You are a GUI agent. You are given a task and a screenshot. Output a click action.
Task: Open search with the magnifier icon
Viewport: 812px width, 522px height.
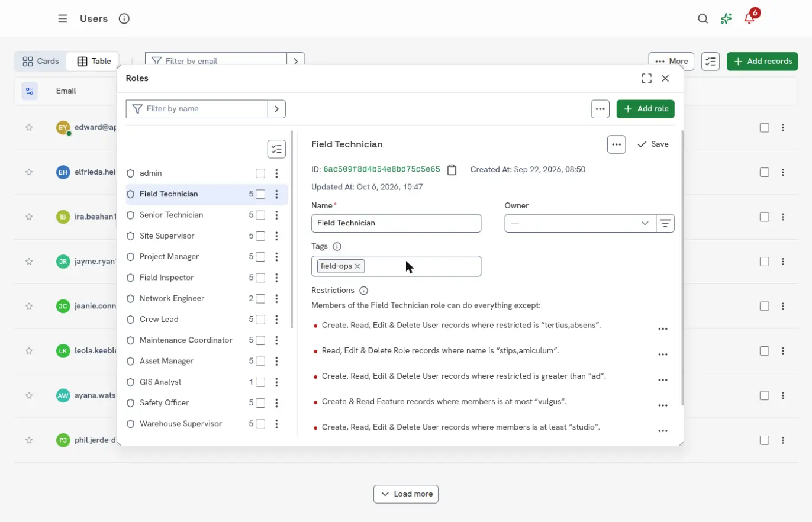pyautogui.click(x=703, y=18)
